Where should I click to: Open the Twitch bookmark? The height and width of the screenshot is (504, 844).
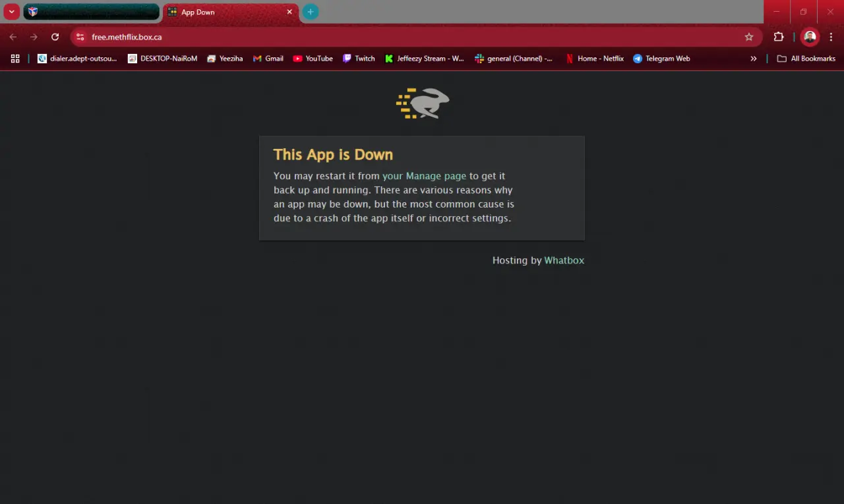click(359, 59)
